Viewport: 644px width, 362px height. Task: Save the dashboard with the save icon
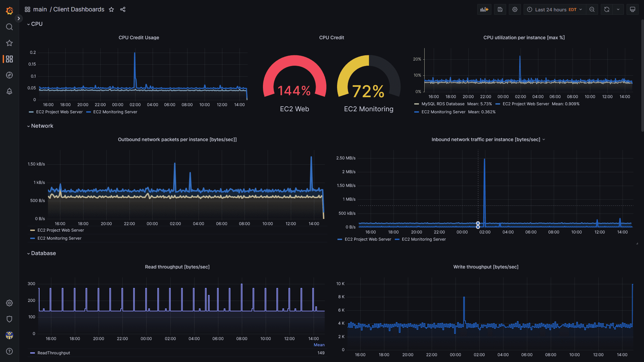pos(500,9)
